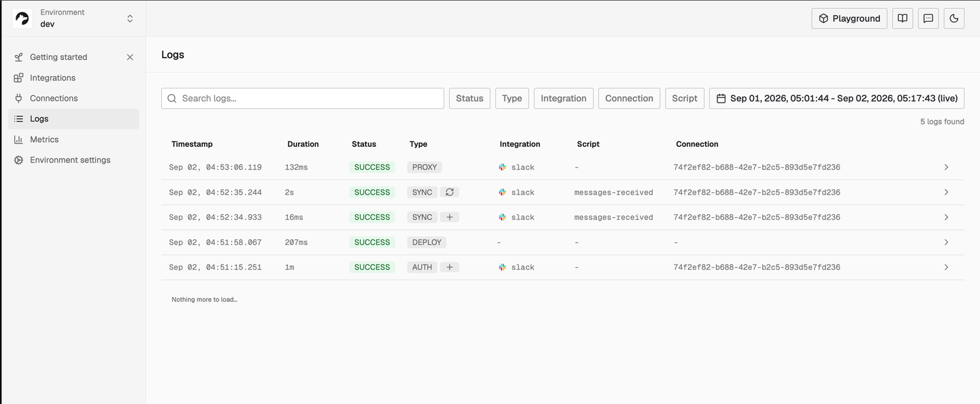Open the Script filter
980x404 pixels.
click(x=685, y=98)
